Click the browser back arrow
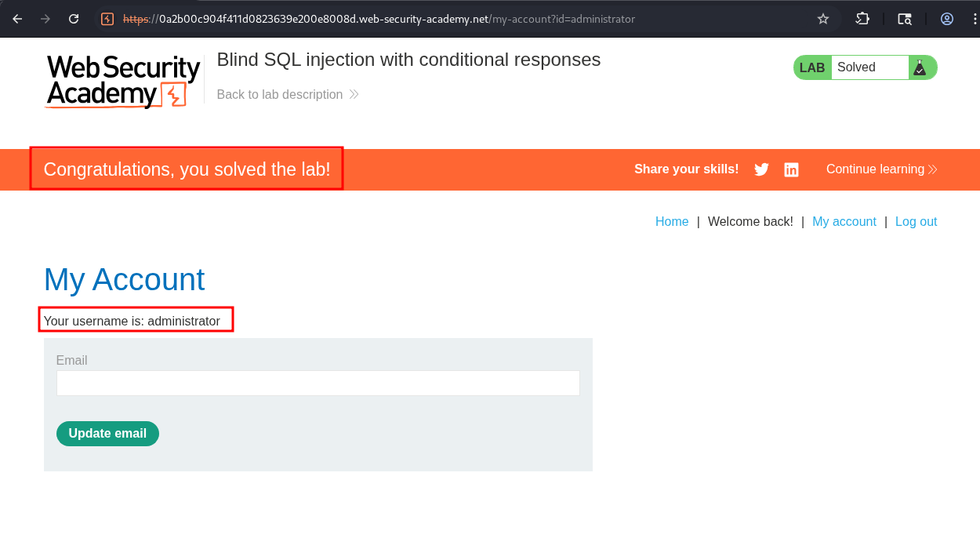Screen dimensions: 980x549 click(17, 19)
